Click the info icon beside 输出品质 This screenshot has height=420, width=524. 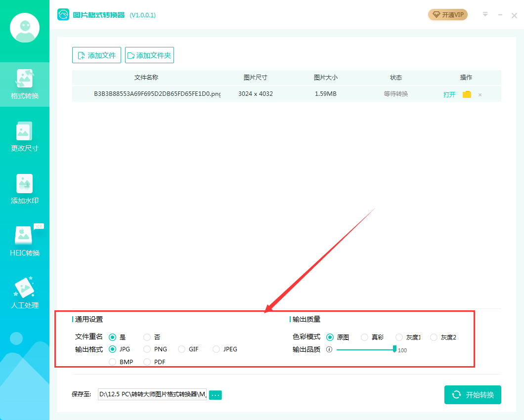coord(330,350)
